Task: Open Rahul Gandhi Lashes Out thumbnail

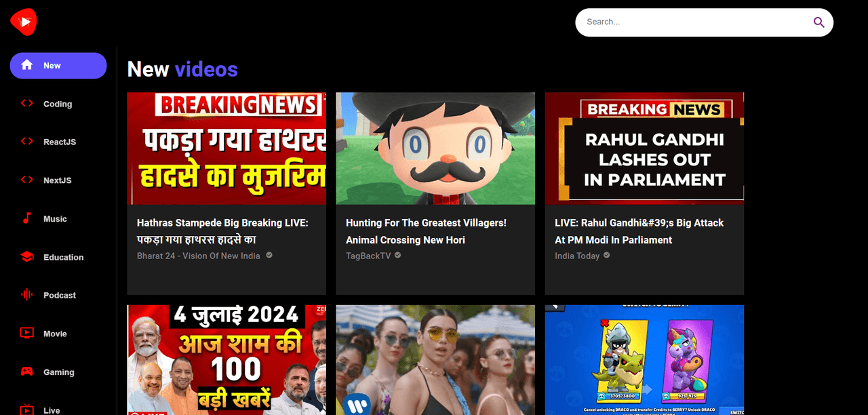Action: 644,149
